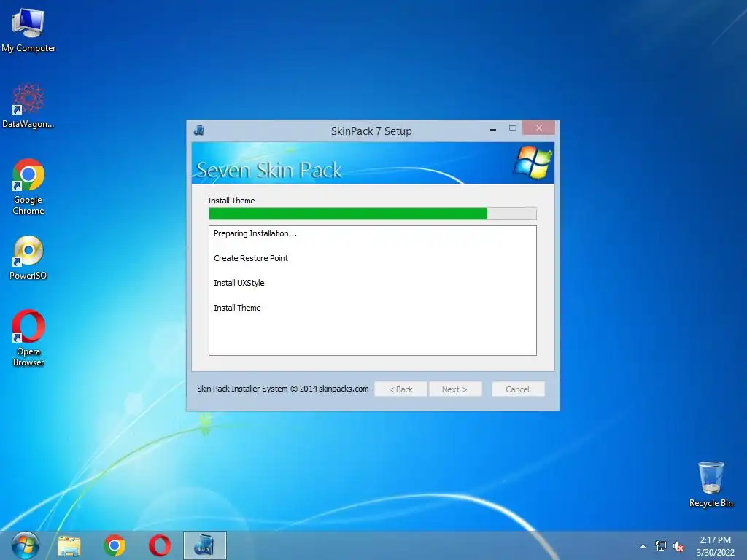Click Chrome icon in the taskbar
747x560 pixels.
point(115,545)
